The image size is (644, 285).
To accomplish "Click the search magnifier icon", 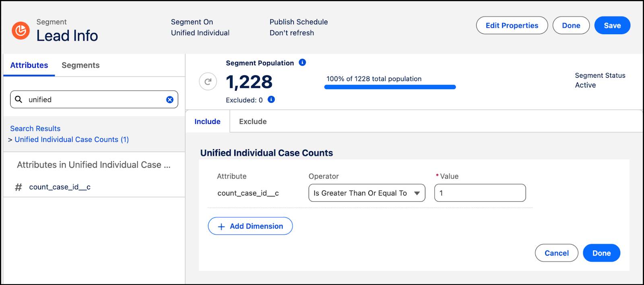I will 19,99.
